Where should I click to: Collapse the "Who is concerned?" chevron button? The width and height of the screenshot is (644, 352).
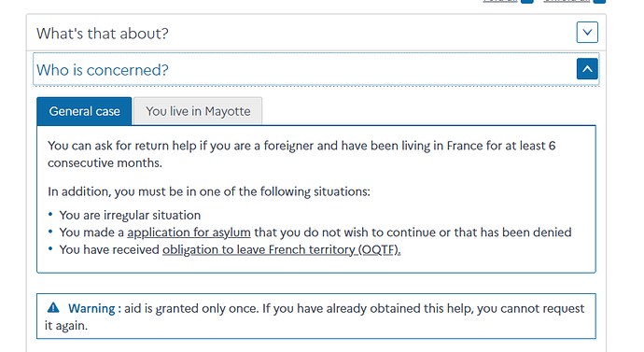(587, 69)
